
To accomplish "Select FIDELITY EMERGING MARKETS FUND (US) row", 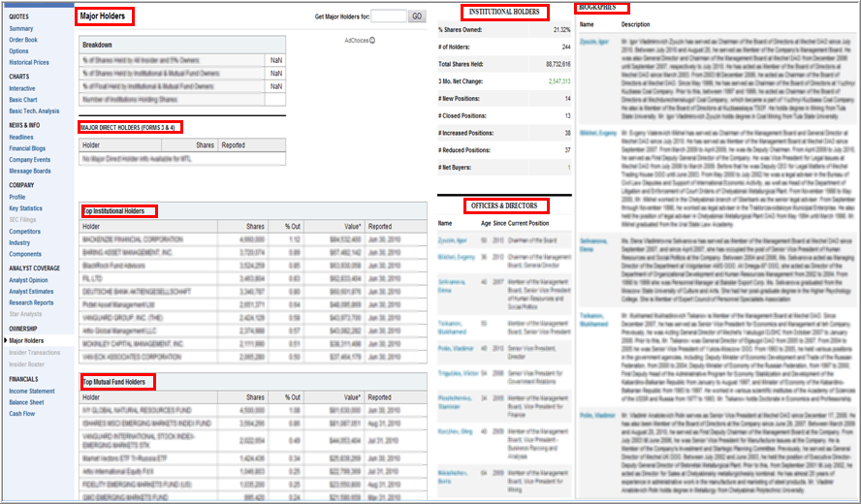I will coord(253,485).
